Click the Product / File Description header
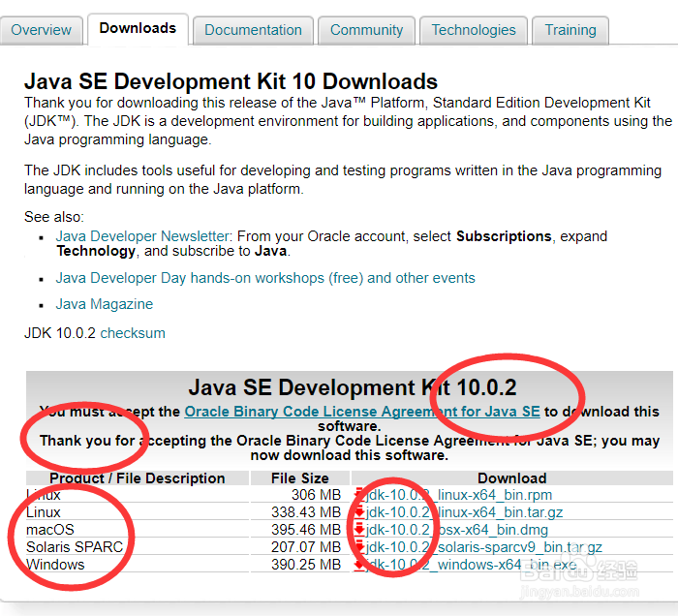678x616 pixels. tap(138, 478)
